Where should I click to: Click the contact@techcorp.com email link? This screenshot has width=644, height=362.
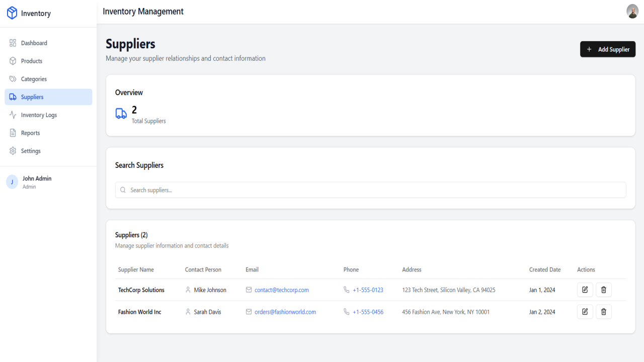(x=282, y=290)
